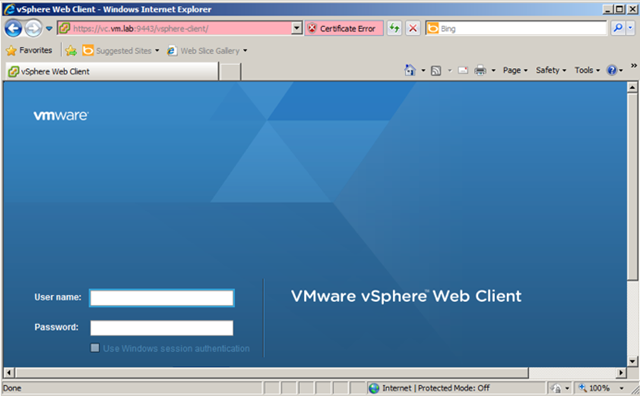Viewport: 640px width, 396px height.
Task: Click the Print printer icon
Action: [480, 71]
